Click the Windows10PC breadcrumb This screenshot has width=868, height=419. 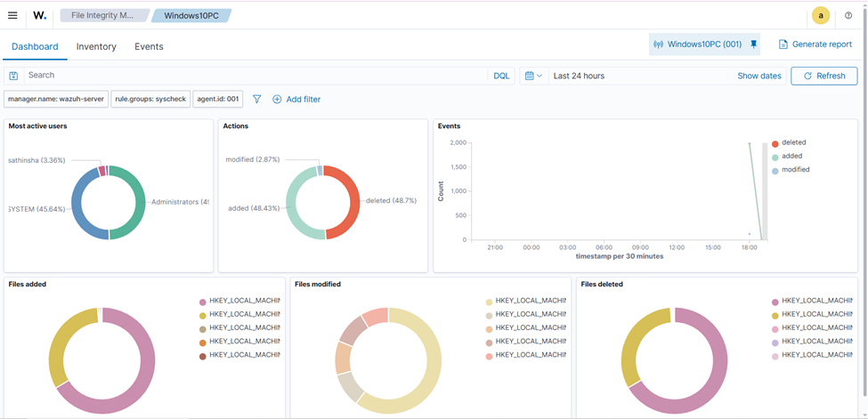[191, 15]
